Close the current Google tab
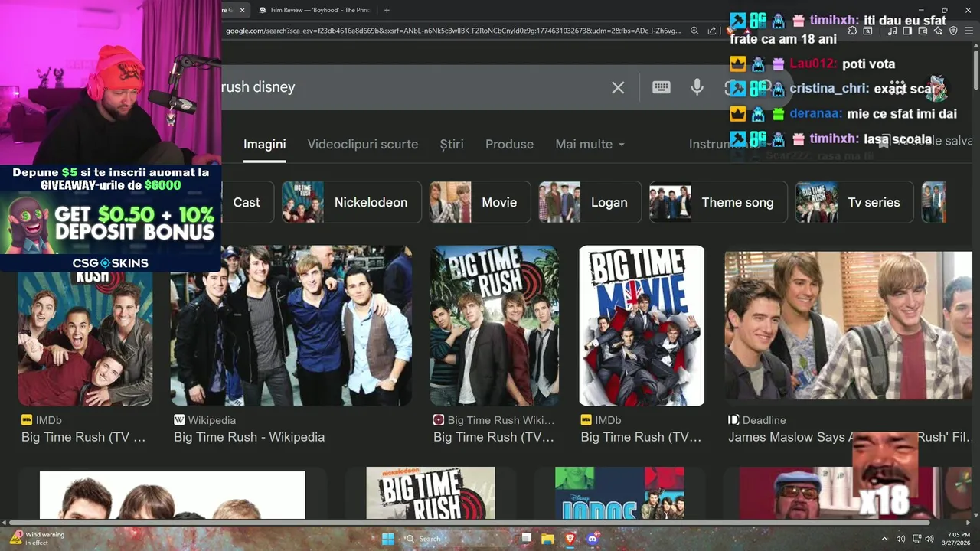This screenshot has width=980, height=551. pos(243,10)
